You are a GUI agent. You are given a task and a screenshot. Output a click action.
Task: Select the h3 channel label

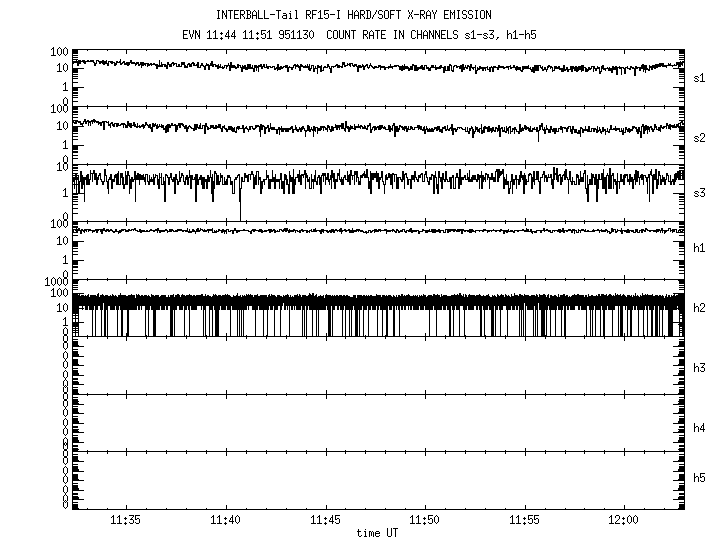[x=700, y=366]
